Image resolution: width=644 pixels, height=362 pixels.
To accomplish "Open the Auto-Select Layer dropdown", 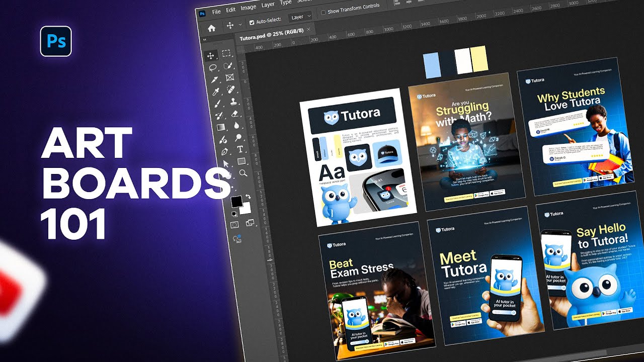I will [299, 17].
